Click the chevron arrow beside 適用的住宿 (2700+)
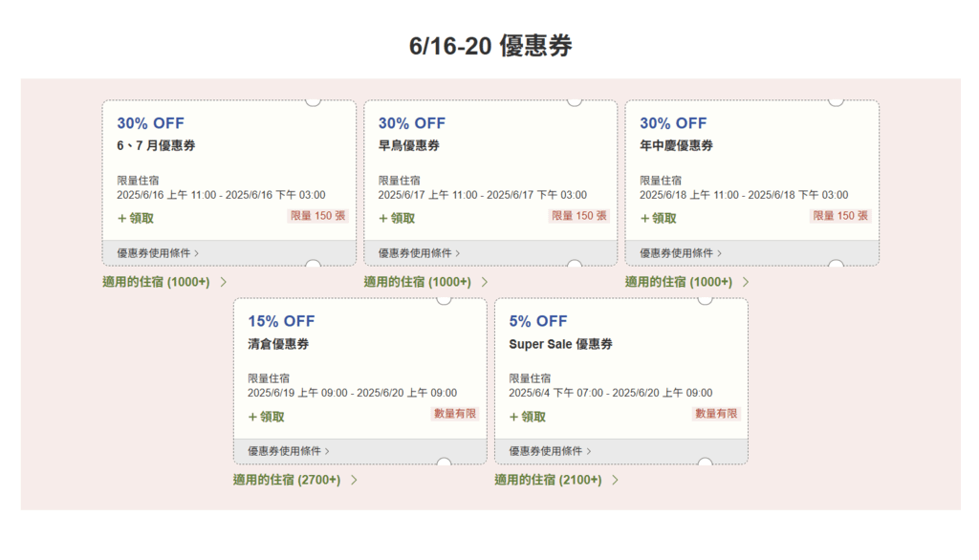 point(354,480)
